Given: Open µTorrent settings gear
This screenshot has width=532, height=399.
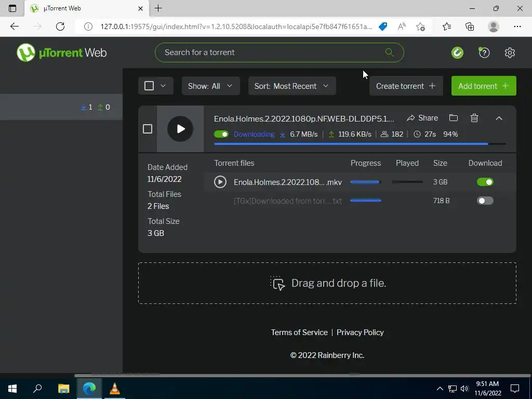Looking at the screenshot, I should (x=510, y=52).
